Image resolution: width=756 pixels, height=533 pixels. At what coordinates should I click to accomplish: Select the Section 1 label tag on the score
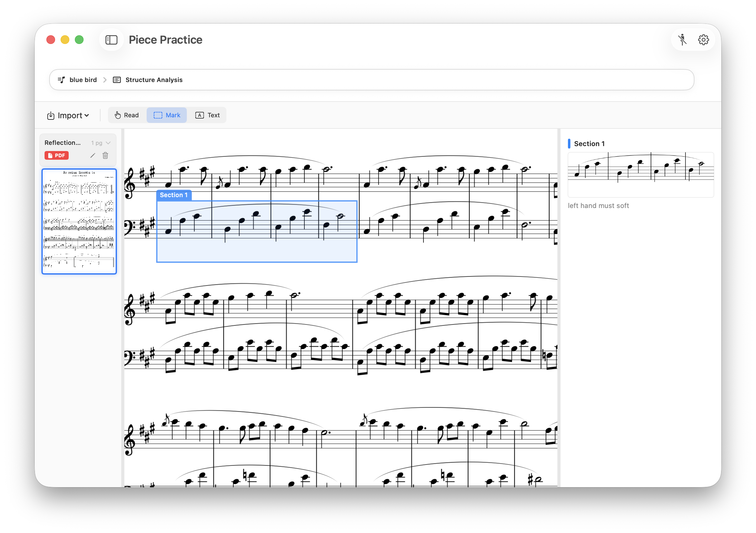tap(174, 195)
